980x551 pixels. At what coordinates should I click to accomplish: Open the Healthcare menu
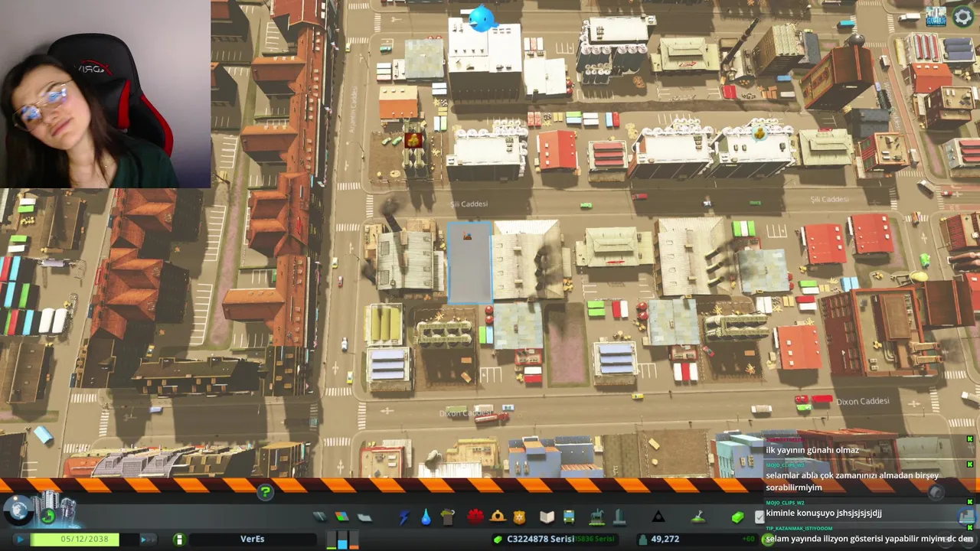point(475,517)
